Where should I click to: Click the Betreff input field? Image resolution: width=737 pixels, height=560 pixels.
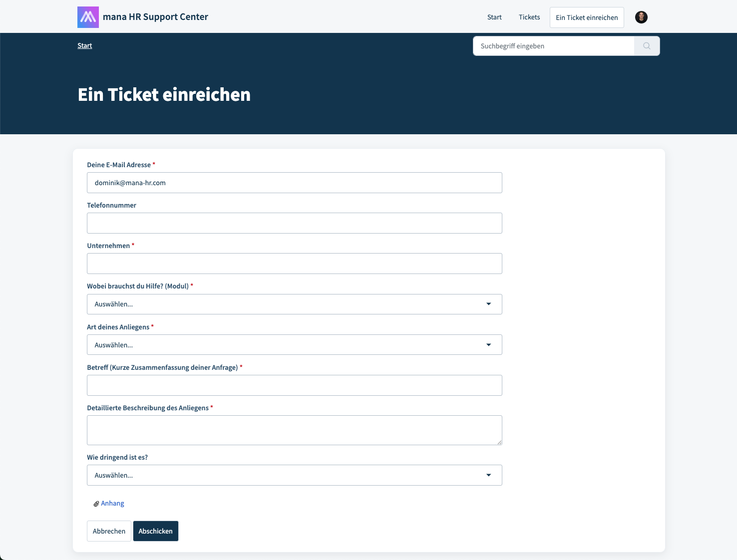pyautogui.click(x=295, y=385)
